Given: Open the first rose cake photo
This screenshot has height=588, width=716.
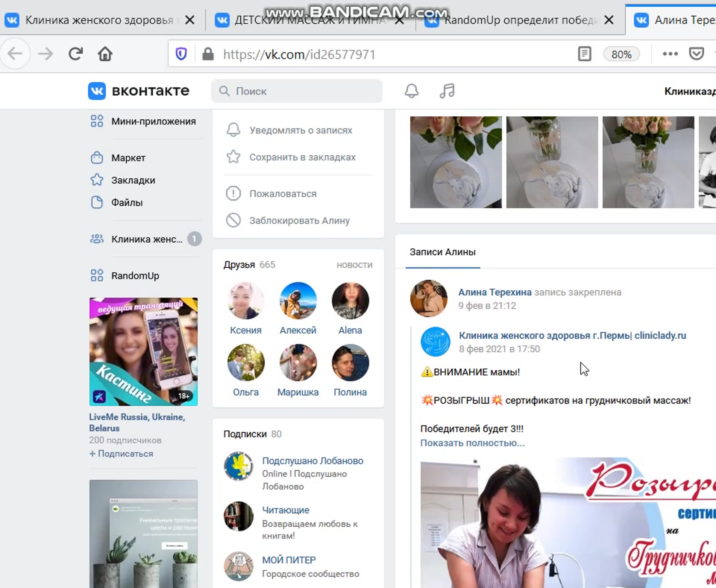Looking at the screenshot, I should (456, 162).
